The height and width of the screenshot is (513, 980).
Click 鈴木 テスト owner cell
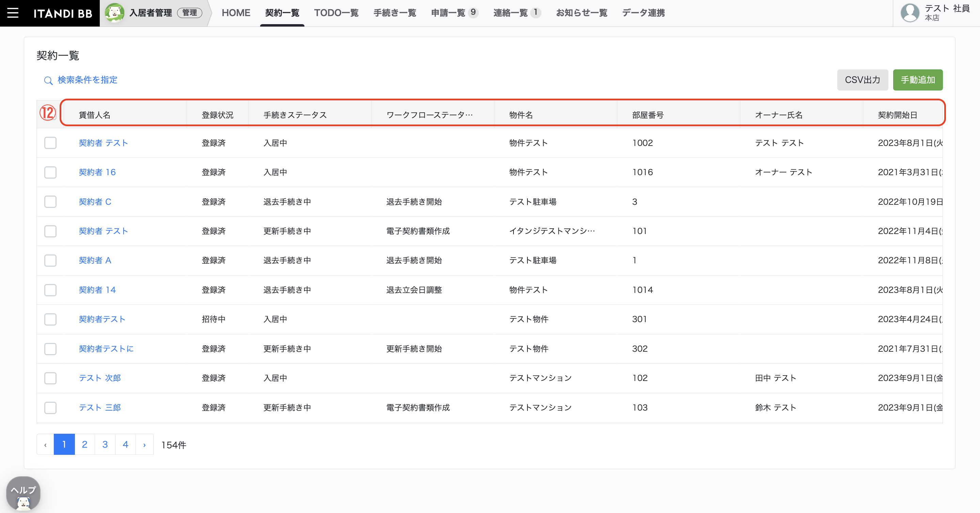coord(775,408)
